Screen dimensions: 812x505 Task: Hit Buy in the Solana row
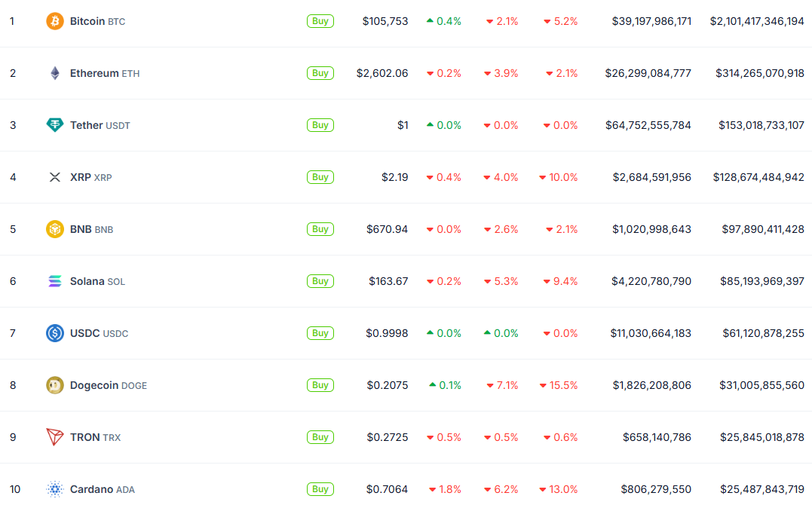[x=320, y=281]
